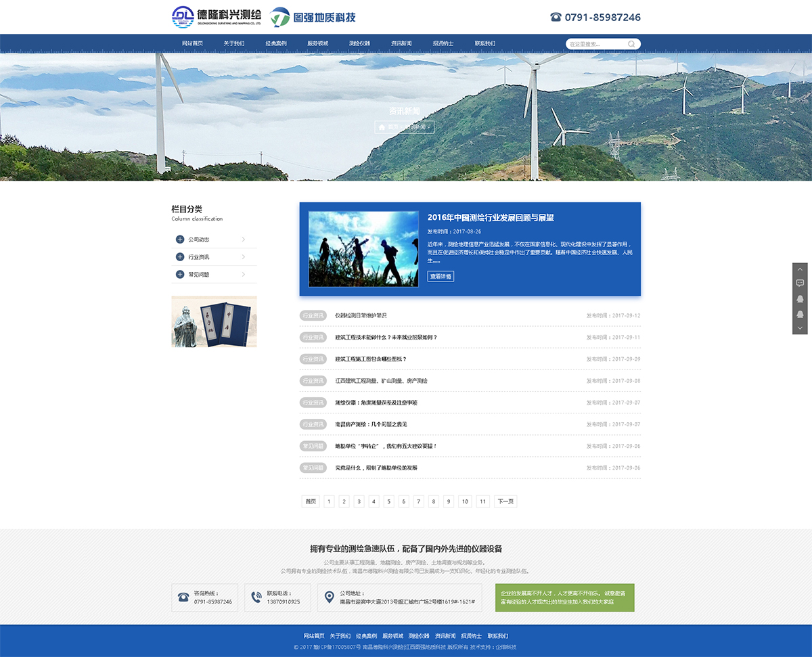Open article 究竟是什么，限制了地勘单位的发展
The image size is (812, 657).
click(376, 468)
